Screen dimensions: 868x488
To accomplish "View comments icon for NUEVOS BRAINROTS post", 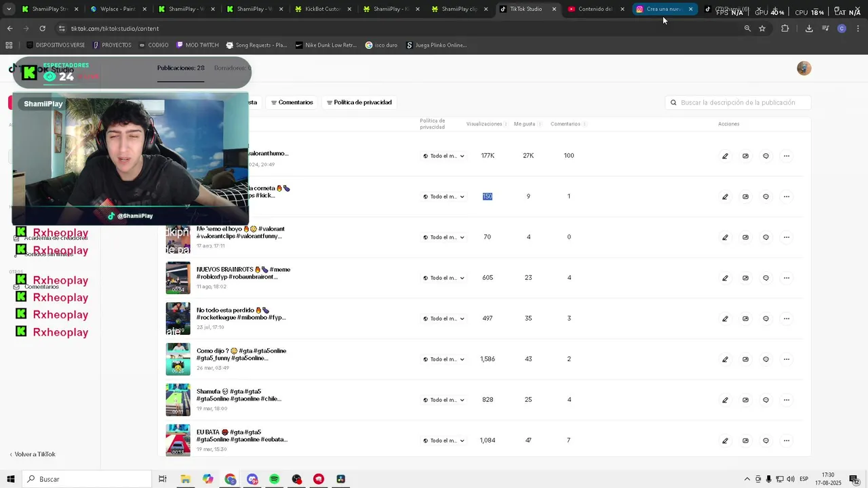I will 766,278.
